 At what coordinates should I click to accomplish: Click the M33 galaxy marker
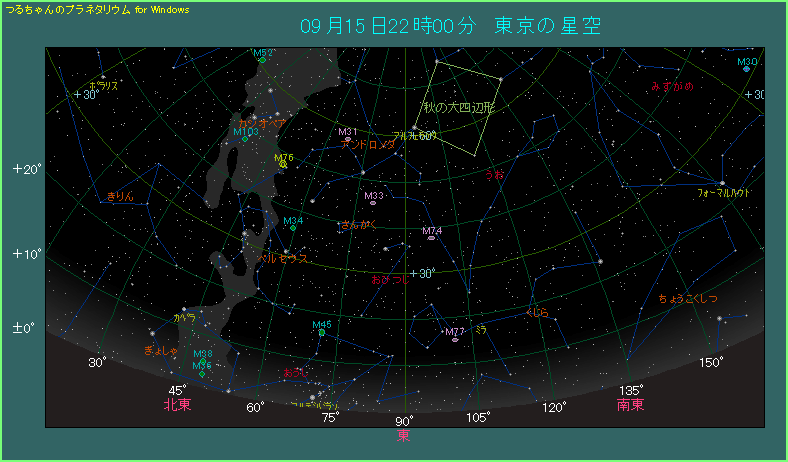pos(373,203)
